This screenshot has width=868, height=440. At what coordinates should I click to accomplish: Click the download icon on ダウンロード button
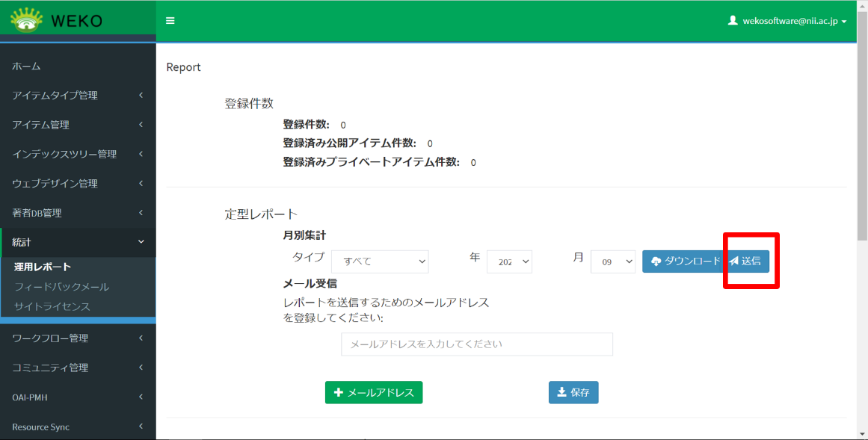pos(656,261)
